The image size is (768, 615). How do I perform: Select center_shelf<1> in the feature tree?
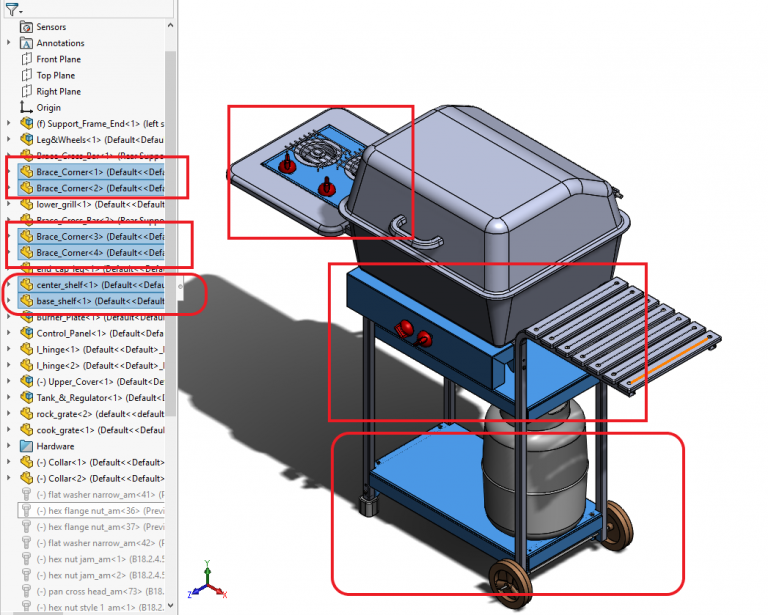[100, 285]
